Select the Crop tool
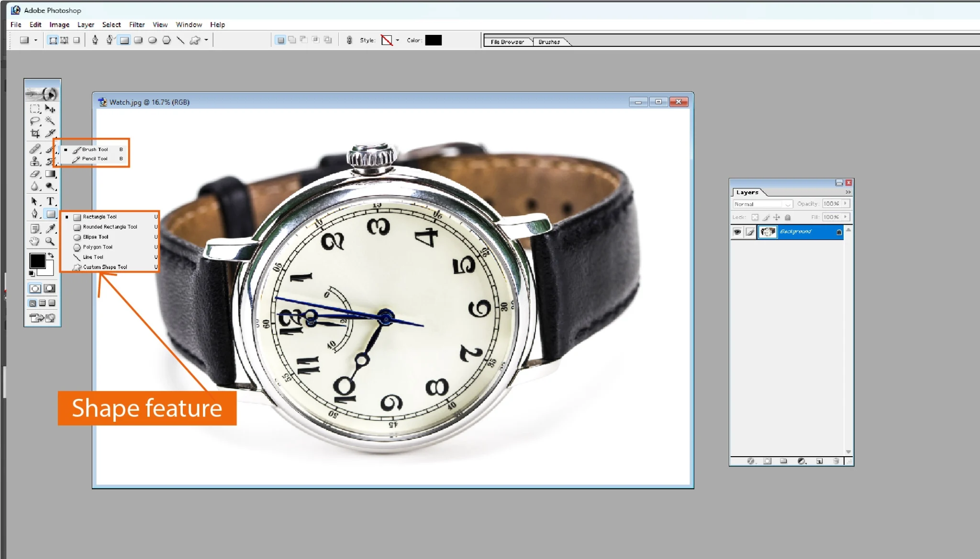980x559 pixels. (35, 133)
